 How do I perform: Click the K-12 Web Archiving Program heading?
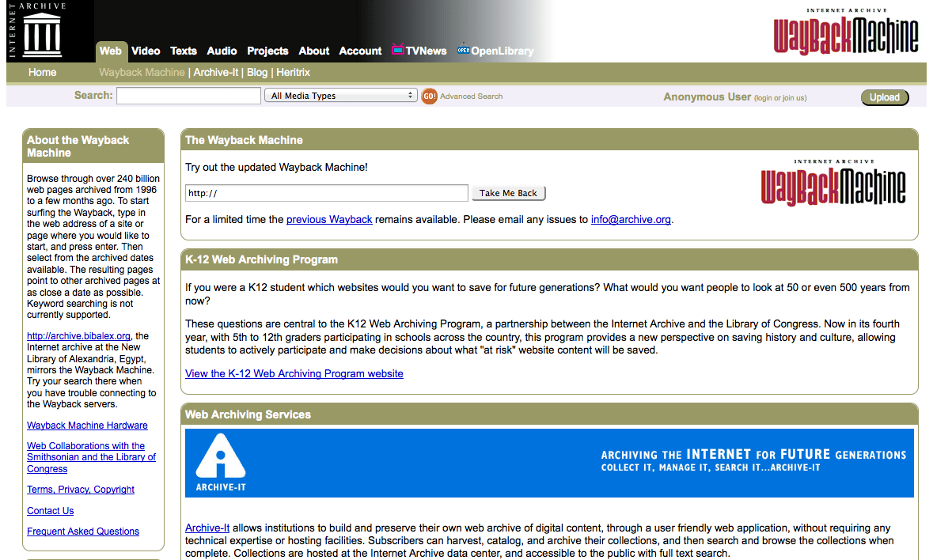261,259
